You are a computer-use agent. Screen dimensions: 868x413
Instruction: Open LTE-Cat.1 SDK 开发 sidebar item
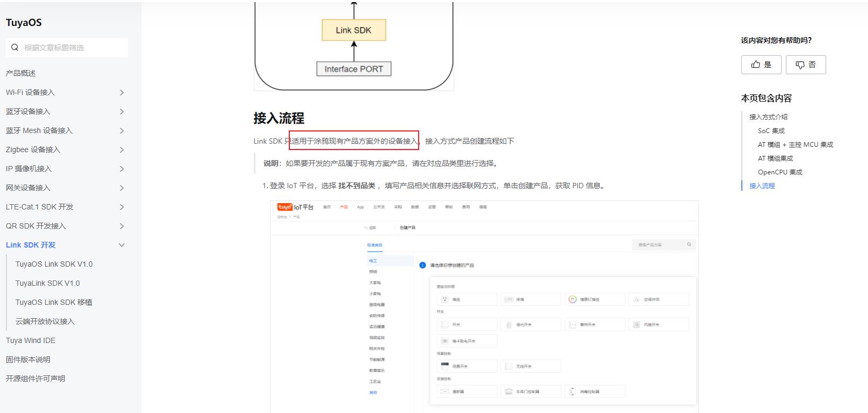coord(40,207)
